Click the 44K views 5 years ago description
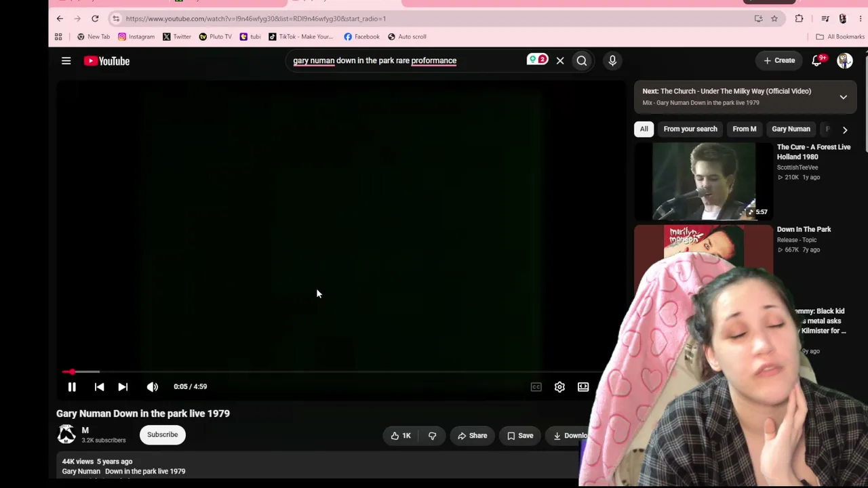 pyautogui.click(x=97, y=462)
